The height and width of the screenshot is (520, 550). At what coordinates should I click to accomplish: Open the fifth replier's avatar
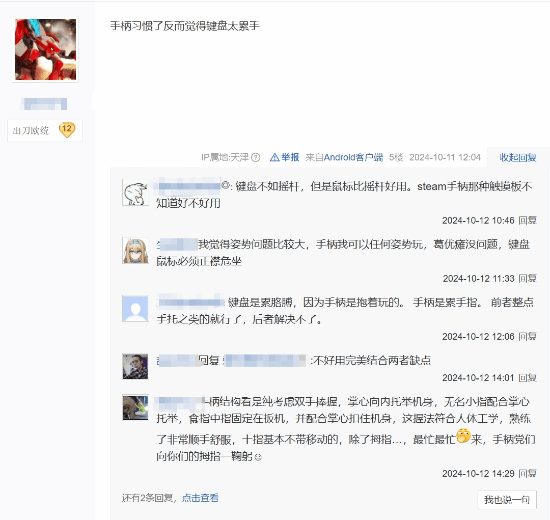click(135, 407)
